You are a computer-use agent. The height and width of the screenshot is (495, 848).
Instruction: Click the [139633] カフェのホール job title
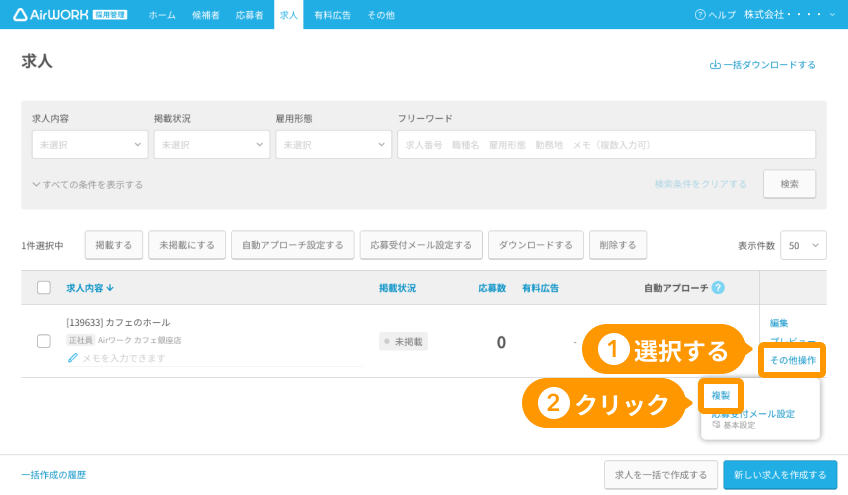(x=118, y=322)
